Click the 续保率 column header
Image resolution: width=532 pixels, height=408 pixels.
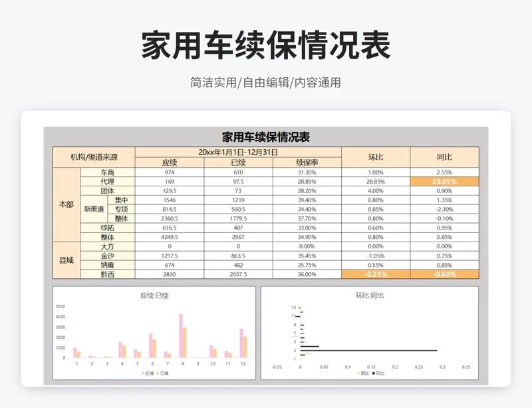[307, 162]
